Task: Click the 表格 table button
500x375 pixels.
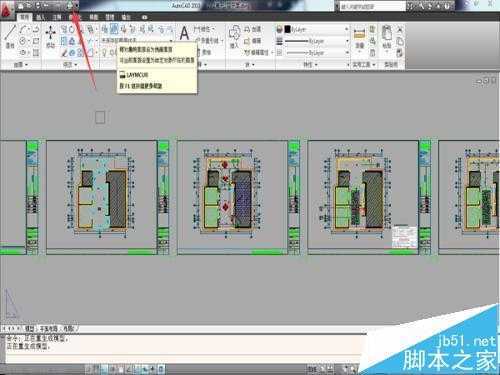Action: (x=205, y=52)
